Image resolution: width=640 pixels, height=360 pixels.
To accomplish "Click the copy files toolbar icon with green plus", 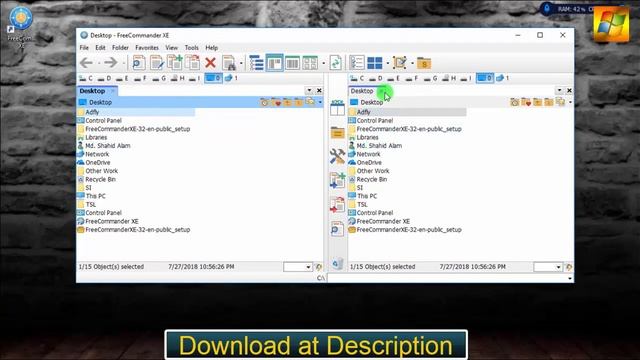I will [175, 63].
